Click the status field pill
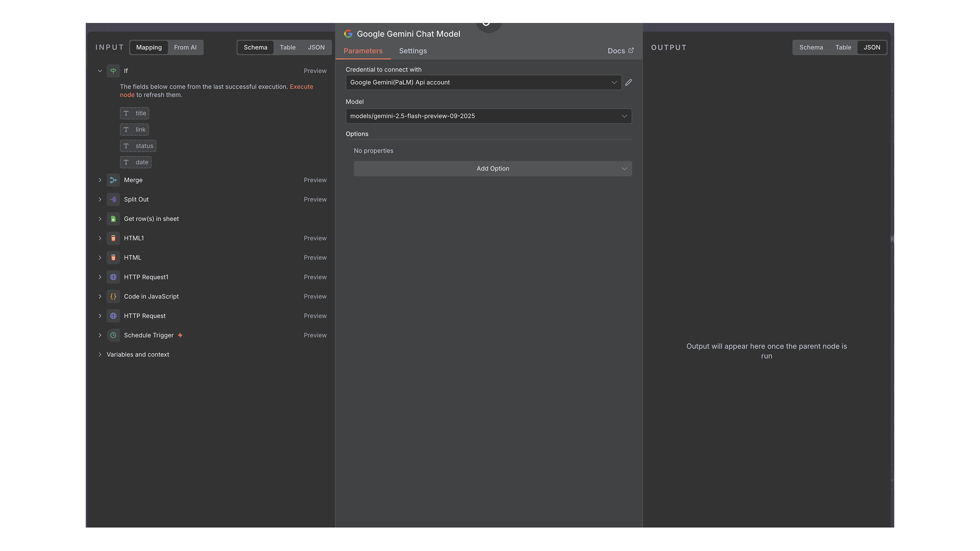 [x=138, y=146]
